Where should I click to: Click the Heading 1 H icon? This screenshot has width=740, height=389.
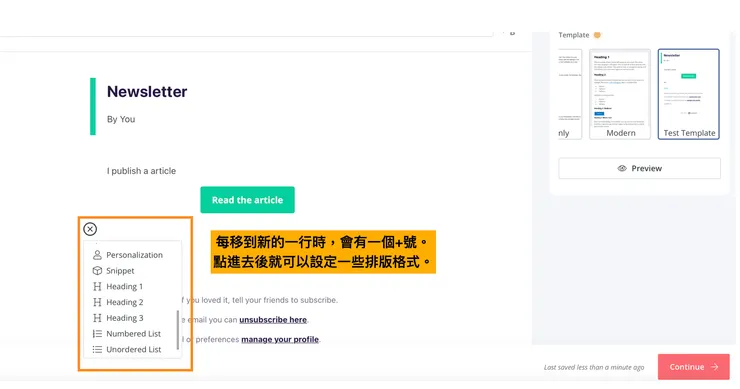[97, 287]
